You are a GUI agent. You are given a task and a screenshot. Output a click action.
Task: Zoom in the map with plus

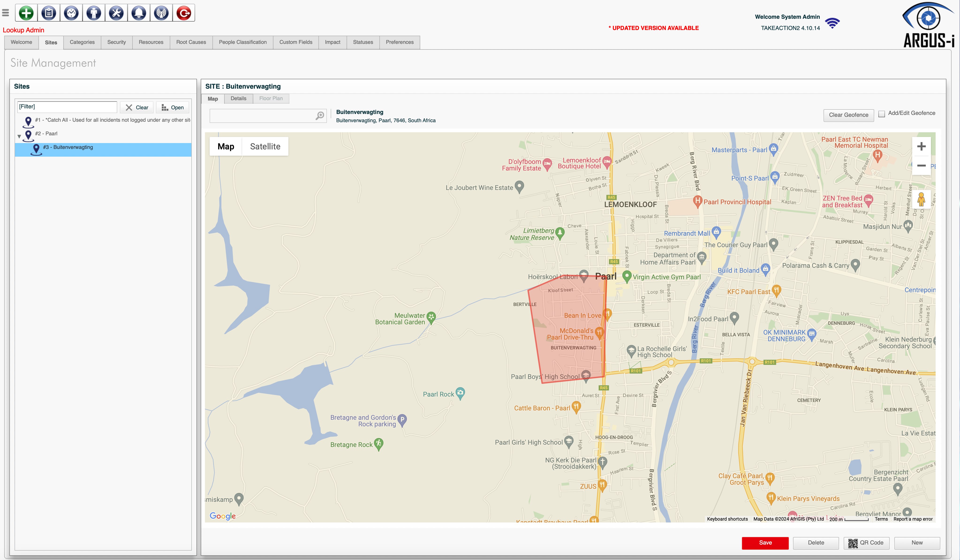(922, 147)
